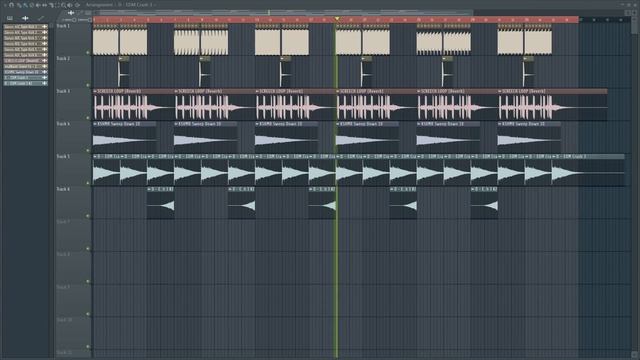Image resolution: width=640 pixels, height=360 pixels.
Task: Open menu of first Track 6 clip
Action: (149, 189)
